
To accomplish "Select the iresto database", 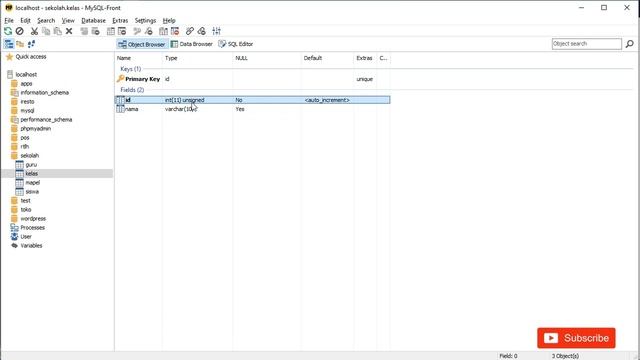I will click(27, 102).
